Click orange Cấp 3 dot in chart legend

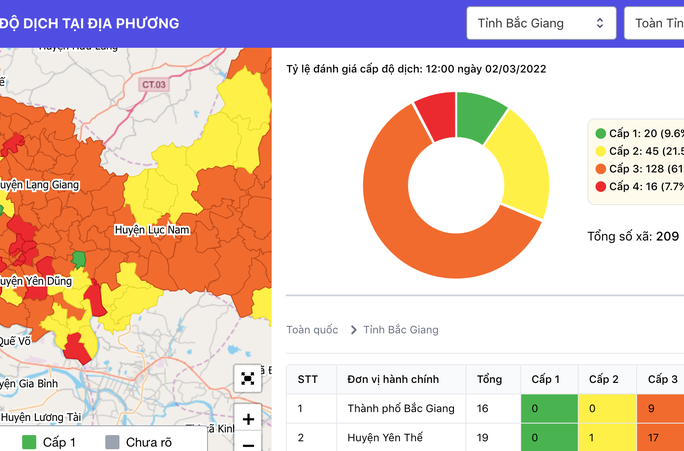coord(601,168)
